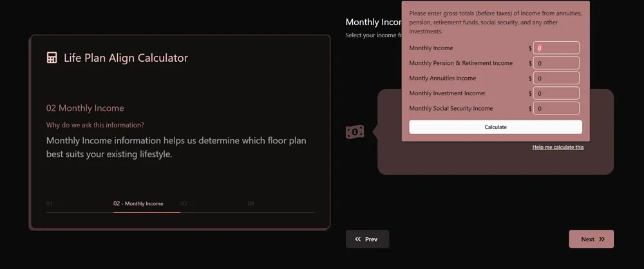Viewport: 644px width, 269px height.
Task: Focus the Monthly Pension & Retirement Income field
Action: tap(556, 63)
